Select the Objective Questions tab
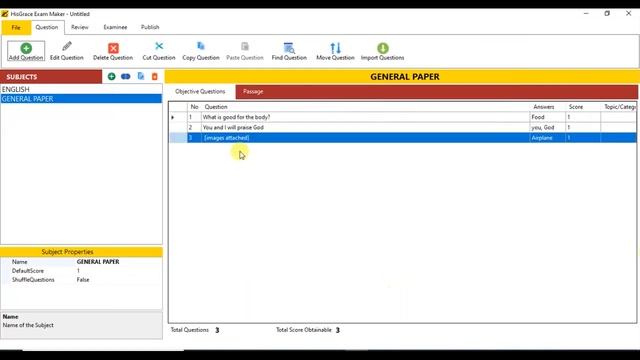 [x=200, y=91]
